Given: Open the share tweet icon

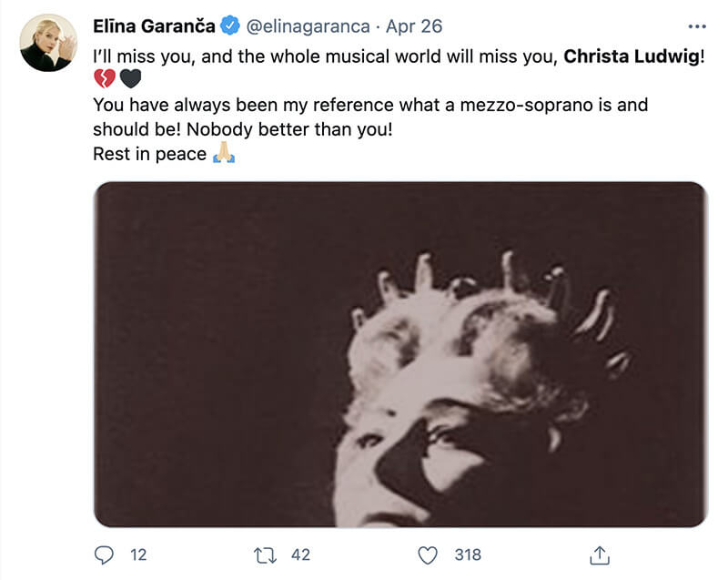Looking at the screenshot, I should (x=600, y=554).
